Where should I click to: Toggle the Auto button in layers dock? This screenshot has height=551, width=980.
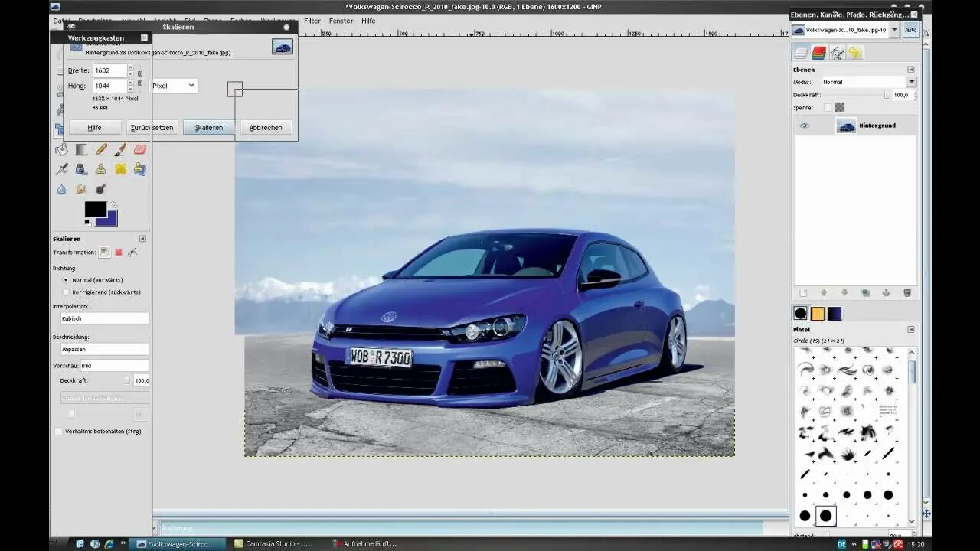pos(910,30)
